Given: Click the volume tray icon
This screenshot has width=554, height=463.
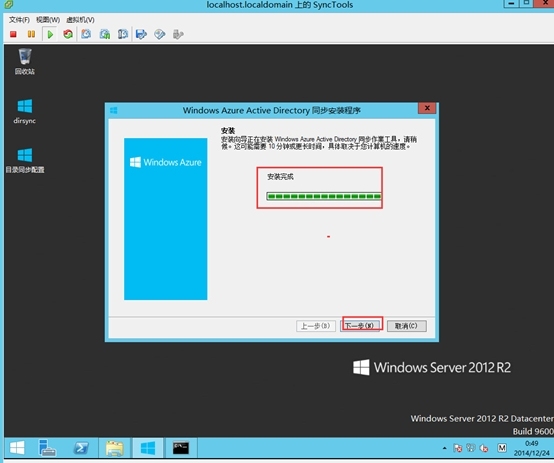Looking at the screenshot, I should pyautogui.click(x=484, y=448).
